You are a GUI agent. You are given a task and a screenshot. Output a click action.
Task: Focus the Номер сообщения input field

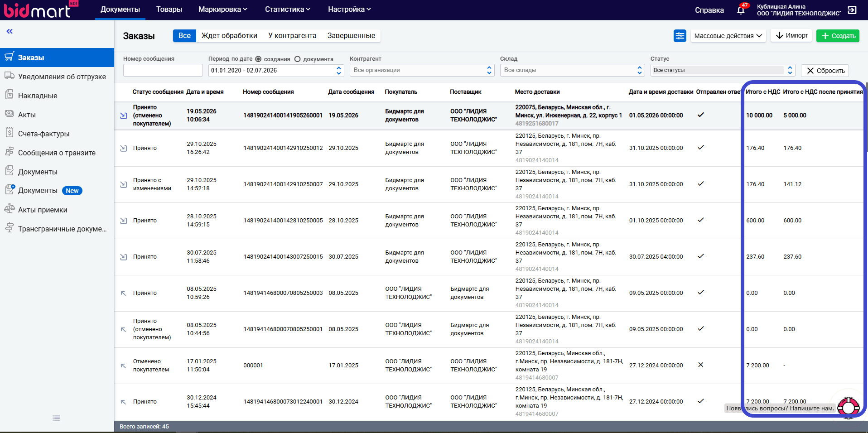pos(163,70)
